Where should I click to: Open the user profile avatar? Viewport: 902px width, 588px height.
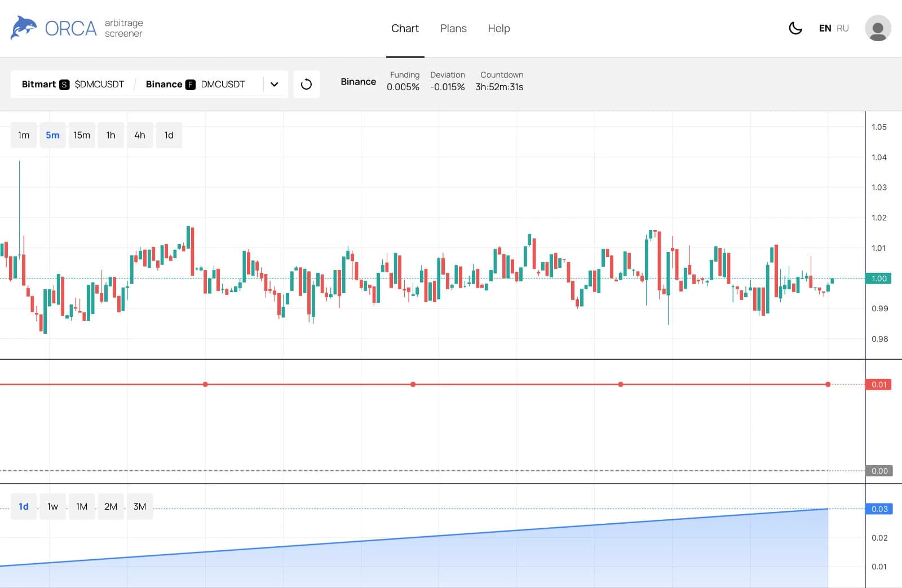tap(878, 28)
